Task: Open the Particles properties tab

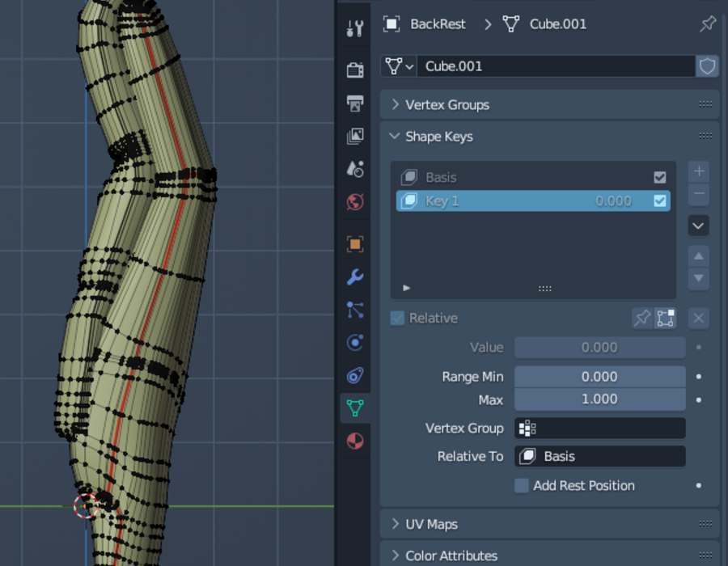Action: coord(355,310)
